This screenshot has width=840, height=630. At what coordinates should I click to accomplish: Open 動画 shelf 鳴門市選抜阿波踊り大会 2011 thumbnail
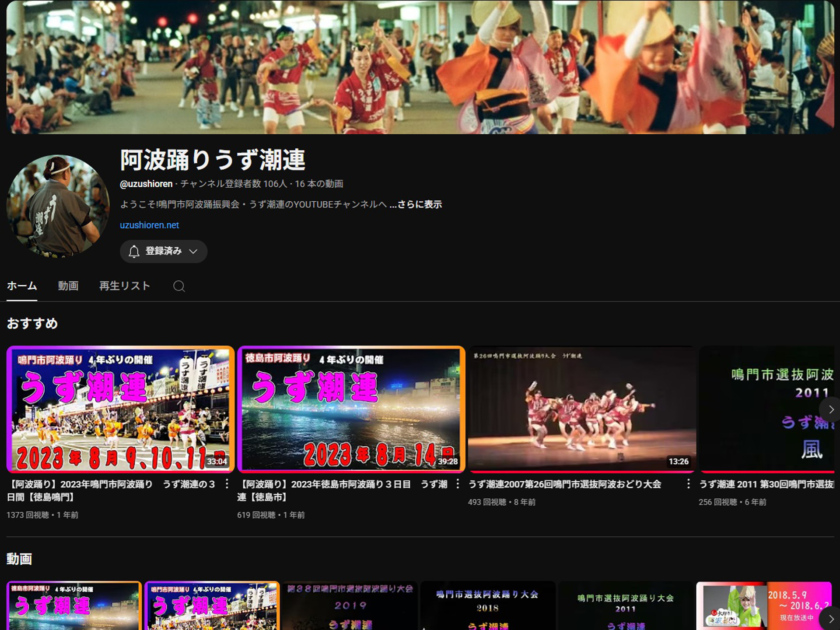(x=626, y=605)
